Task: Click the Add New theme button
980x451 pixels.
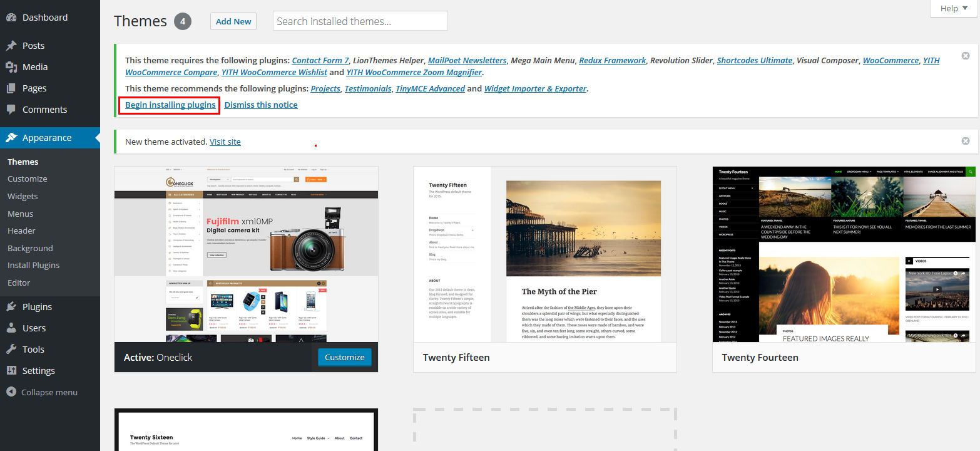Action: coord(233,21)
